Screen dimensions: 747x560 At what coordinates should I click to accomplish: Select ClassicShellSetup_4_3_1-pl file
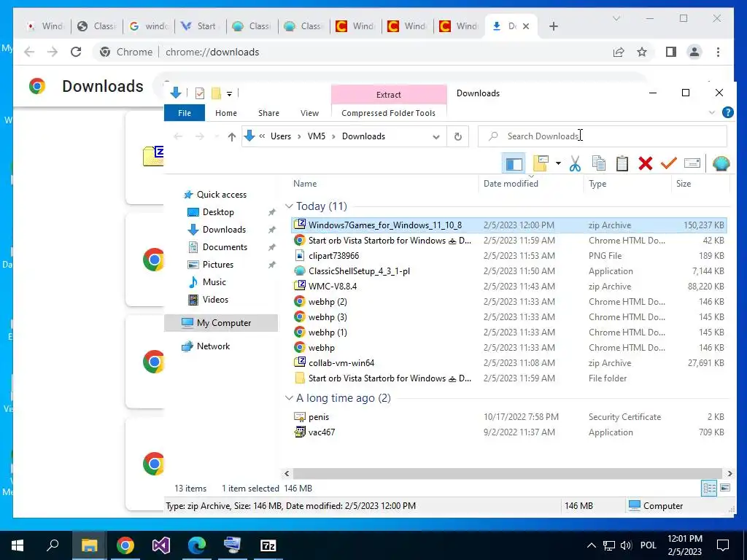click(359, 271)
